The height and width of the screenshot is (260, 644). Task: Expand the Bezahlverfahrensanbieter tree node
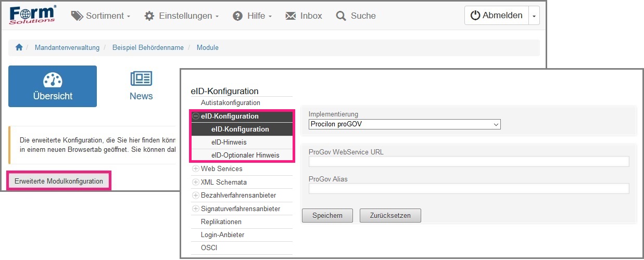[x=196, y=196]
